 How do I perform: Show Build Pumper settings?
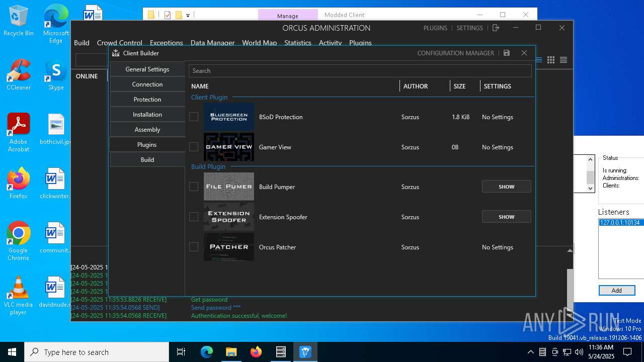pyautogui.click(x=506, y=187)
